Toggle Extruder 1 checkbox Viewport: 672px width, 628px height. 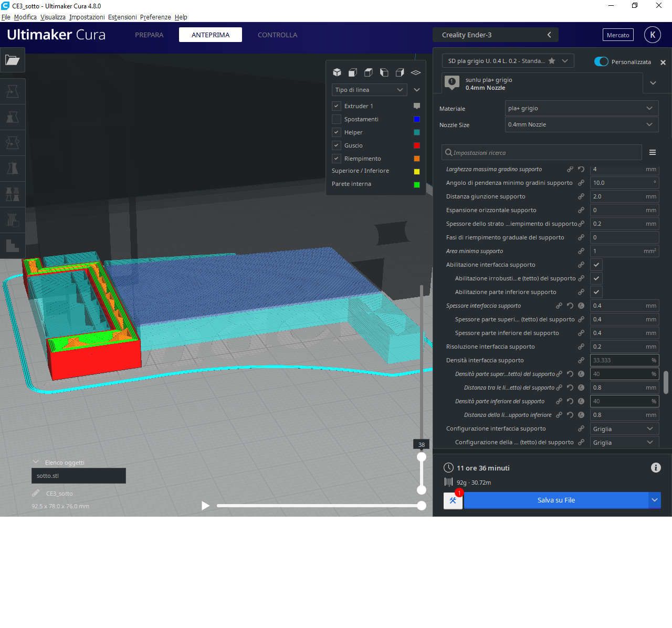point(337,106)
